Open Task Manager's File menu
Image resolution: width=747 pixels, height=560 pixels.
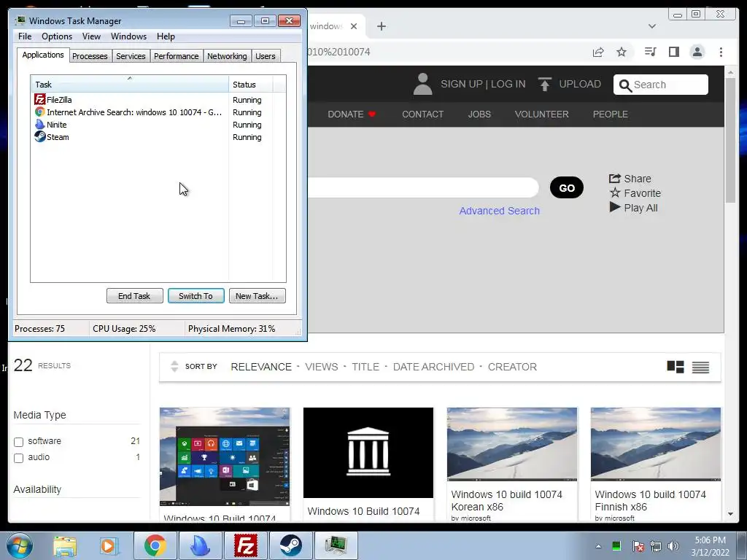[25, 36]
